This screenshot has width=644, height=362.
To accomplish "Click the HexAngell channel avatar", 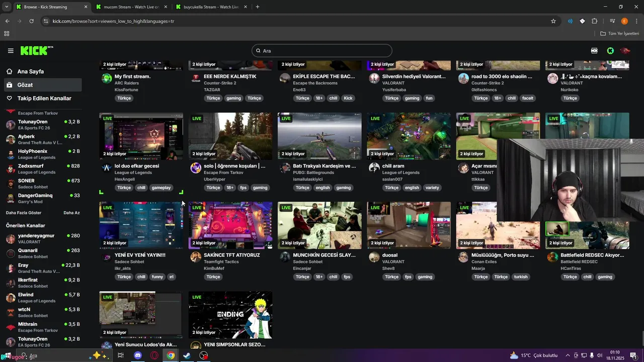I will coord(107,168).
